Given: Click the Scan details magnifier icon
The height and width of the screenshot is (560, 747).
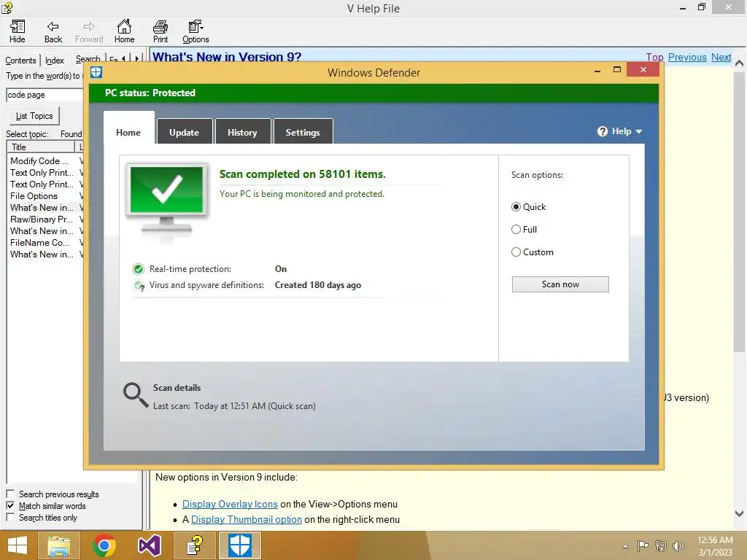Looking at the screenshot, I should pos(135,395).
